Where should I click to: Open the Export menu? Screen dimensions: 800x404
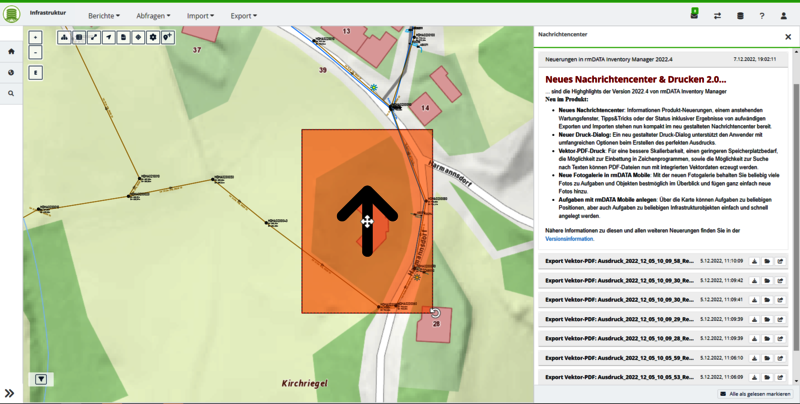click(243, 16)
